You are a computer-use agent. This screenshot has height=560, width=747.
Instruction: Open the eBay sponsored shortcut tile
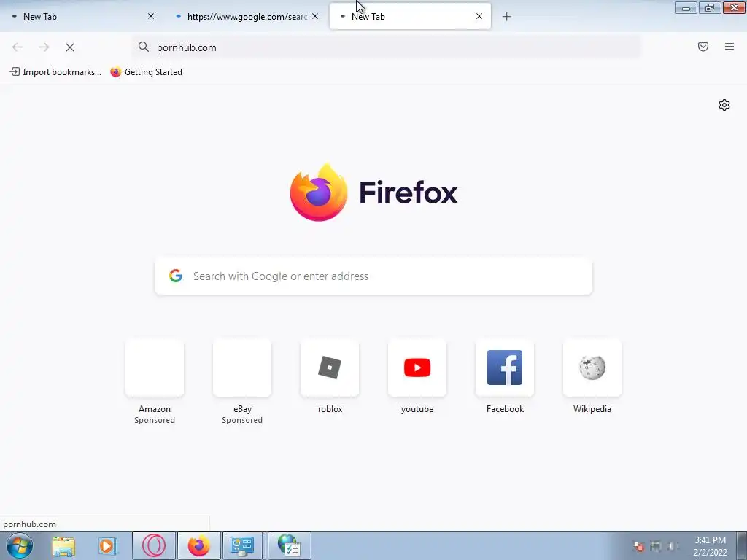coord(242,367)
